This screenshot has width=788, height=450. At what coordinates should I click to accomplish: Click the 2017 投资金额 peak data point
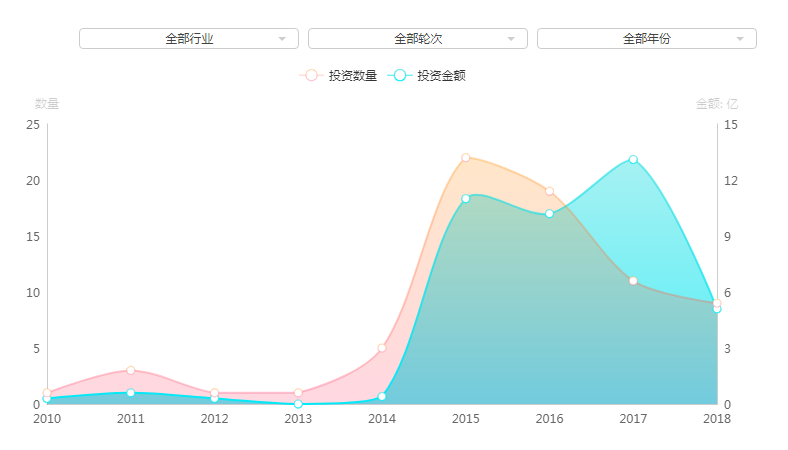click(x=633, y=159)
